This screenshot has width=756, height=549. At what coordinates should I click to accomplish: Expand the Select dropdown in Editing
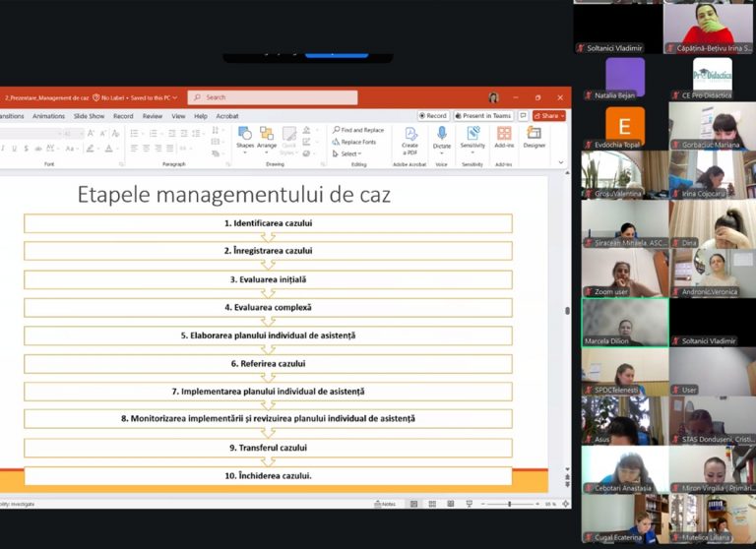[x=346, y=153]
